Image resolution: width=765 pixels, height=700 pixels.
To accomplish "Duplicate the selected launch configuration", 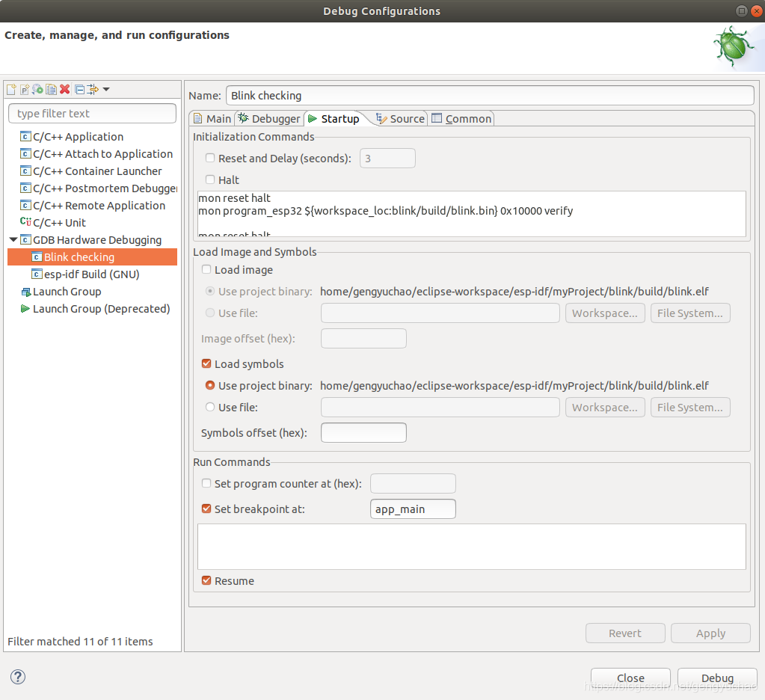I will click(51, 89).
